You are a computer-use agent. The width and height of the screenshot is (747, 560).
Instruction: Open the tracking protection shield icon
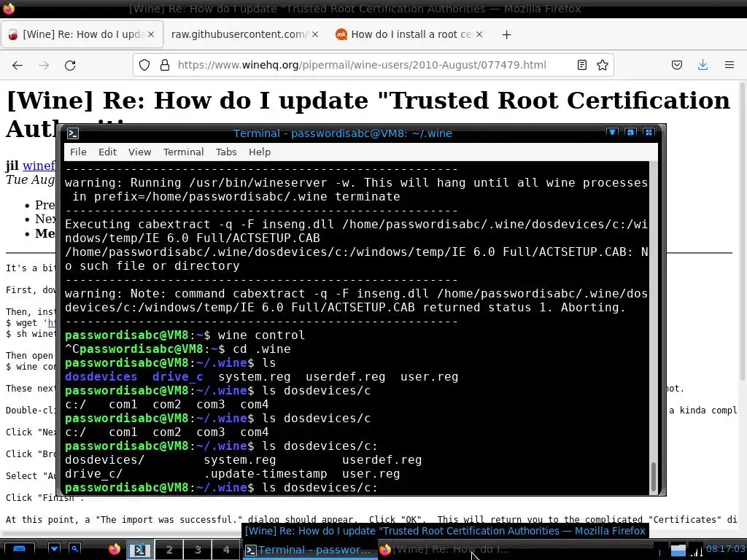coord(144,65)
